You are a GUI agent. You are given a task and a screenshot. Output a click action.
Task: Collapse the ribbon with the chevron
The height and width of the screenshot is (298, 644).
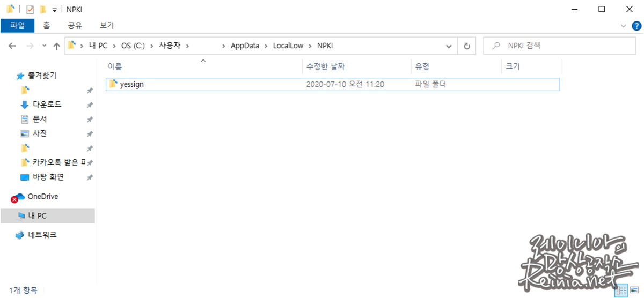coord(624,25)
